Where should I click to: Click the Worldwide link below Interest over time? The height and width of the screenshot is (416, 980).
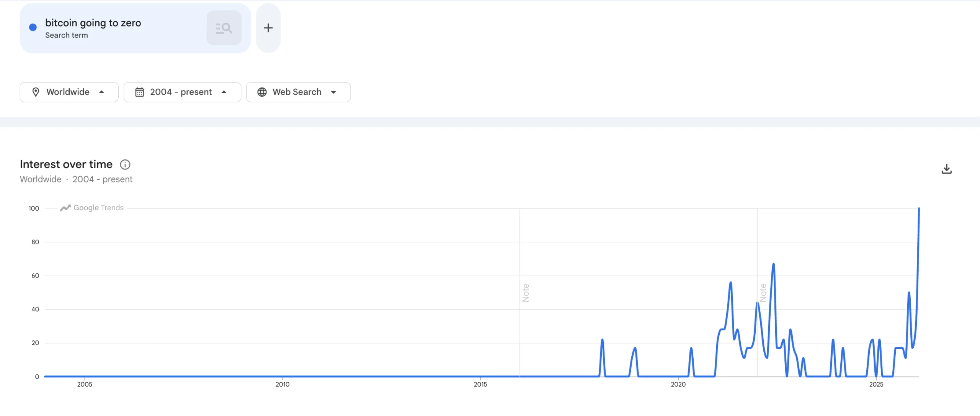pos(40,179)
